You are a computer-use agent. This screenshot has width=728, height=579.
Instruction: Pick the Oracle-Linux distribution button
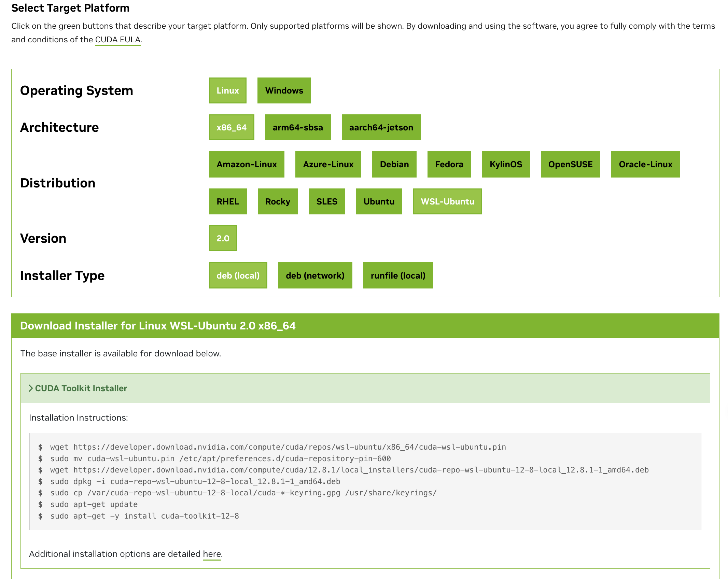click(x=646, y=164)
